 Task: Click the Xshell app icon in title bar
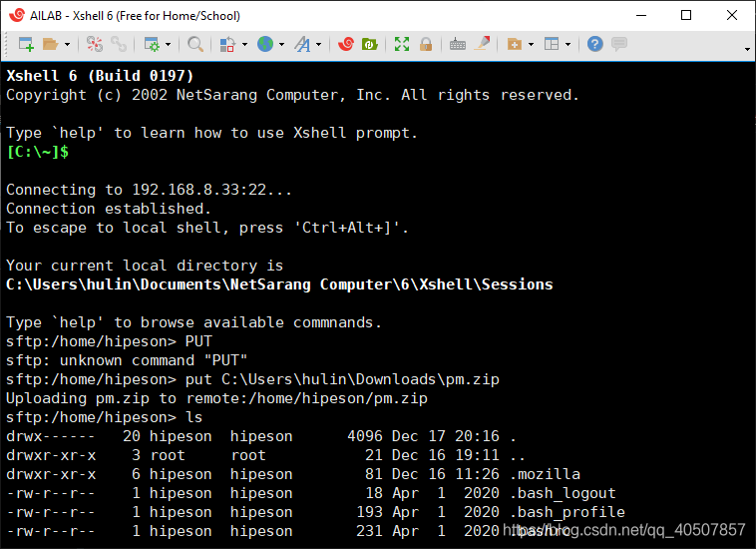tap(17, 15)
